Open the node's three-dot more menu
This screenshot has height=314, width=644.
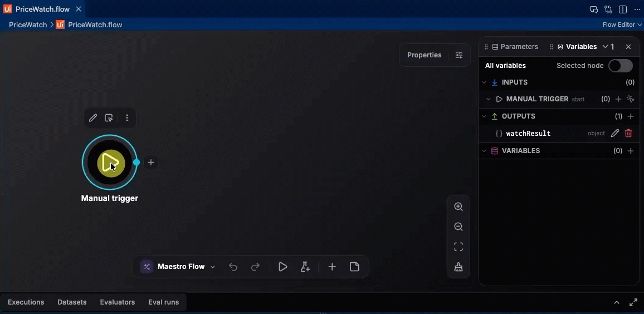tap(127, 118)
